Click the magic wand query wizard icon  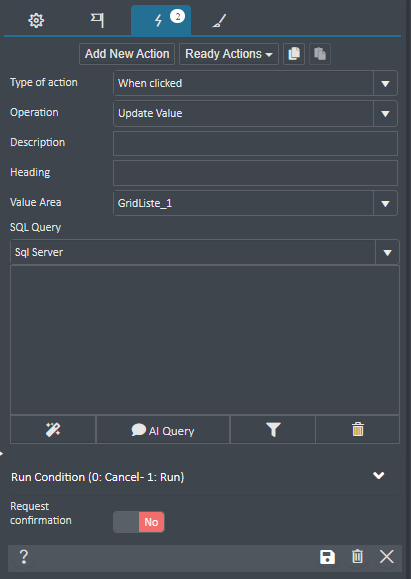point(53,429)
